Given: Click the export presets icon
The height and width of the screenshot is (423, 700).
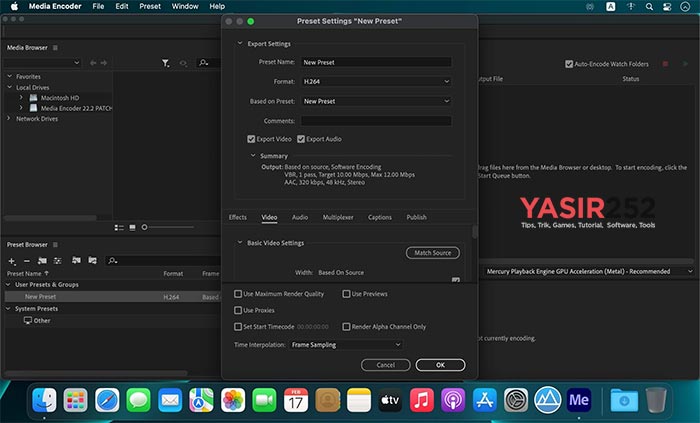Looking at the screenshot, I should click(92, 260).
